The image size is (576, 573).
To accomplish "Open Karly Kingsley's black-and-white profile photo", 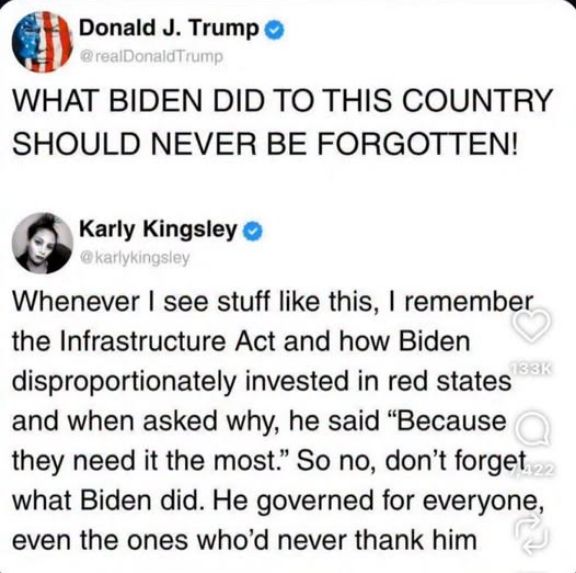I will pyautogui.click(x=42, y=243).
